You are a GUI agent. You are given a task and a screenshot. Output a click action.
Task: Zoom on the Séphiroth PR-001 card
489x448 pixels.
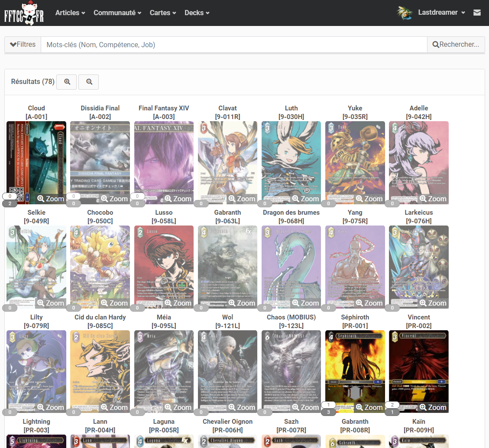point(369,407)
